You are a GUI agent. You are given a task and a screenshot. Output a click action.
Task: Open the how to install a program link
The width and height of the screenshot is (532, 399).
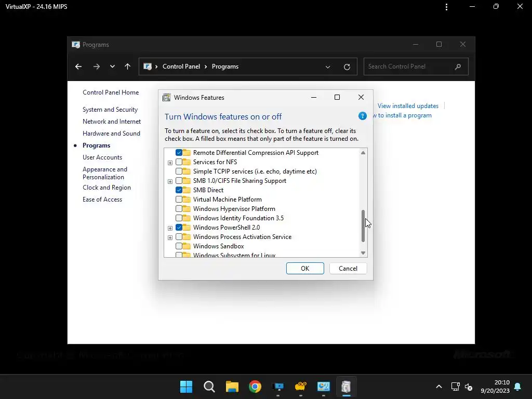click(x=403, y=115)
